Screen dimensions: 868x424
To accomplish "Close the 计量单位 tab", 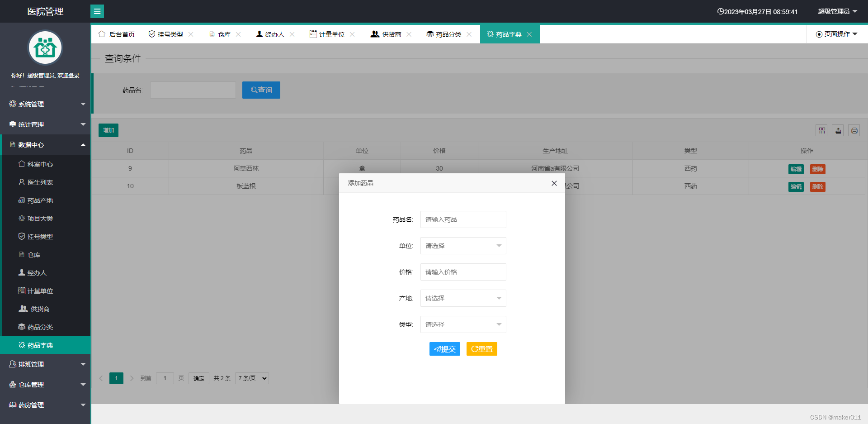I will click(x=352, y=34).
